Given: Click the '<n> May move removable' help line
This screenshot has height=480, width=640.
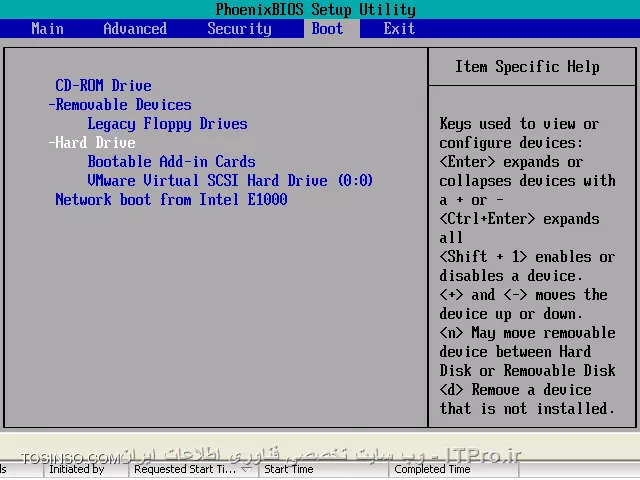Looking at the screenshot, I should point(527,333).
